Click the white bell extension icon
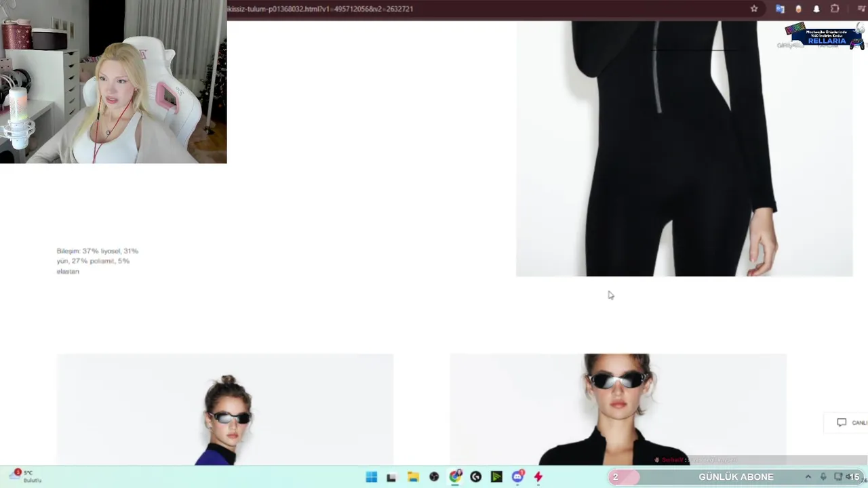 pyautogui.click(x=816, y=9)
